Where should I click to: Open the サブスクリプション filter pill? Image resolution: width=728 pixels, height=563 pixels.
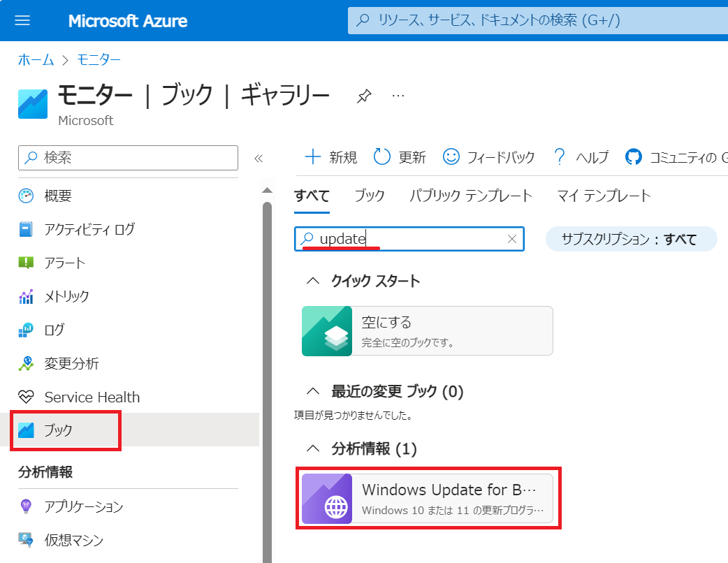[631, 239]
